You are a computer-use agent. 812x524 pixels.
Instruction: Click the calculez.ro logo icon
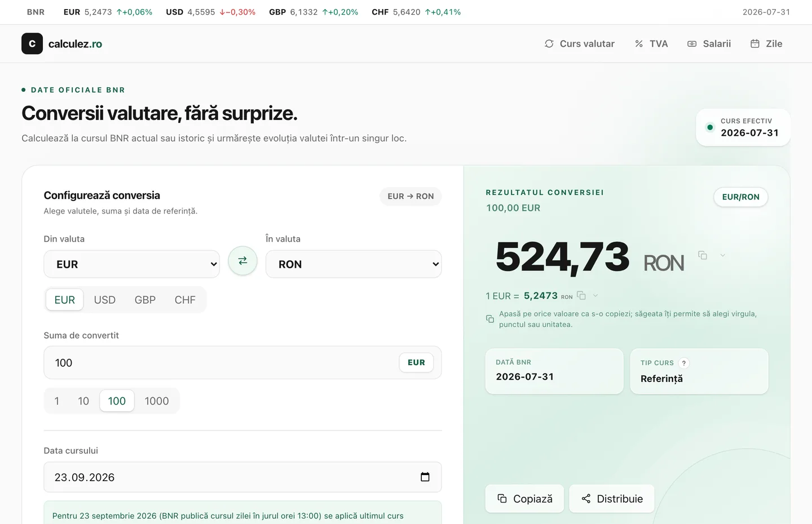[32, 43]
